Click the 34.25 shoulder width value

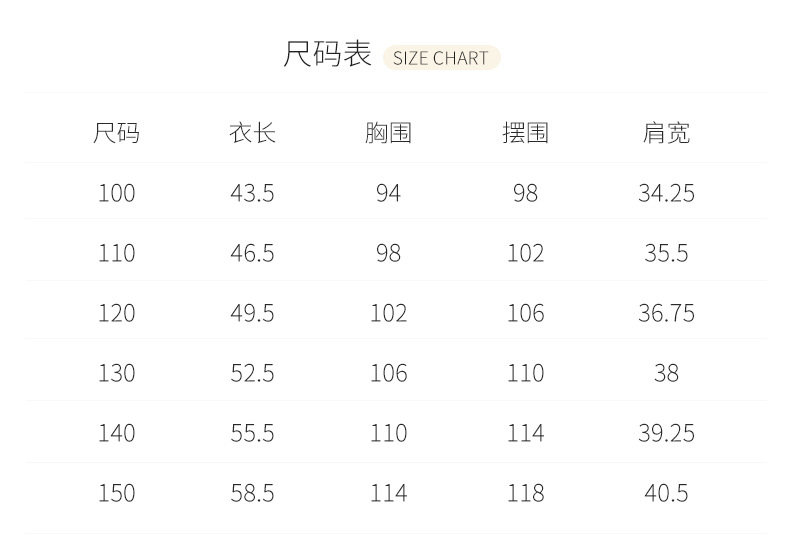[666, 193]
